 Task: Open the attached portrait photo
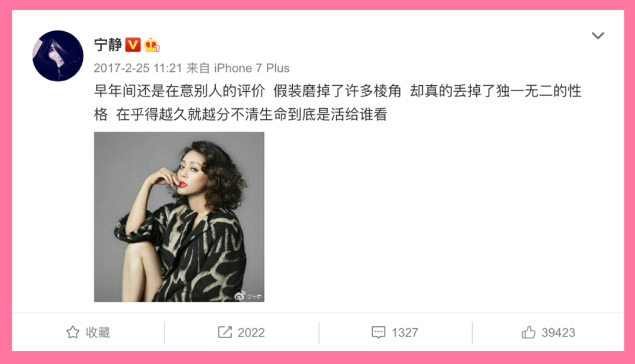[x=179, y=216]
